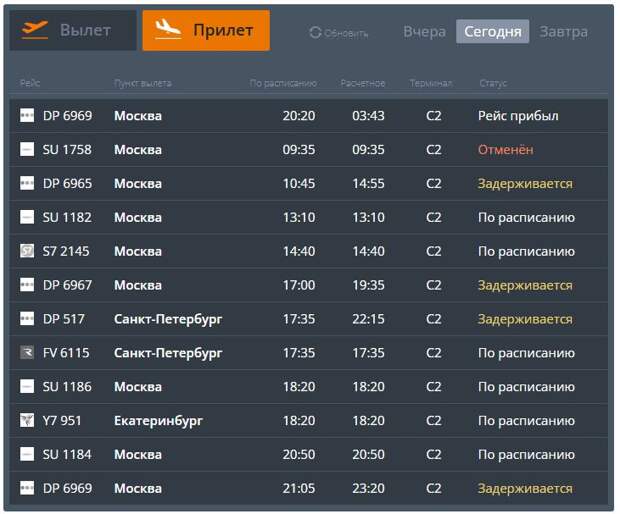Sort by the По расписанию column header

[x=283, y=83]
